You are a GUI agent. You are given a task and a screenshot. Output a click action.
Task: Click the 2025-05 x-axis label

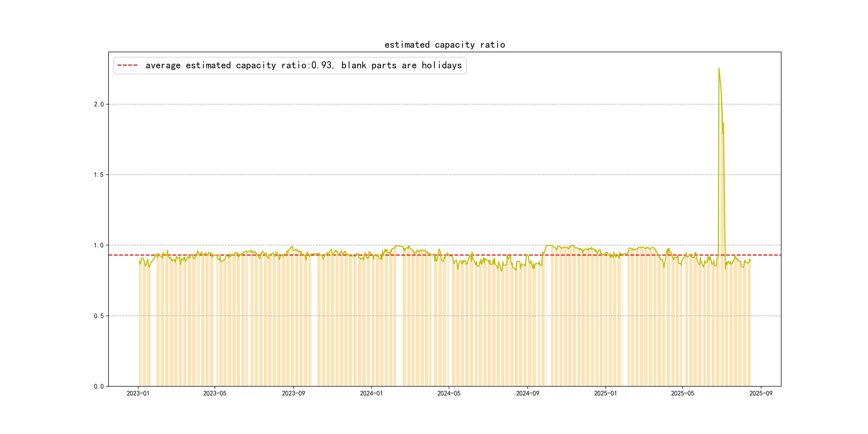pos(682,394)
